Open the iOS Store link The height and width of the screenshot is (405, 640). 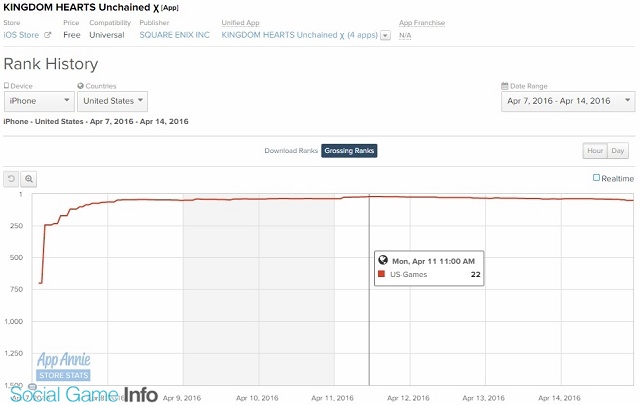(x=22, y=34)
